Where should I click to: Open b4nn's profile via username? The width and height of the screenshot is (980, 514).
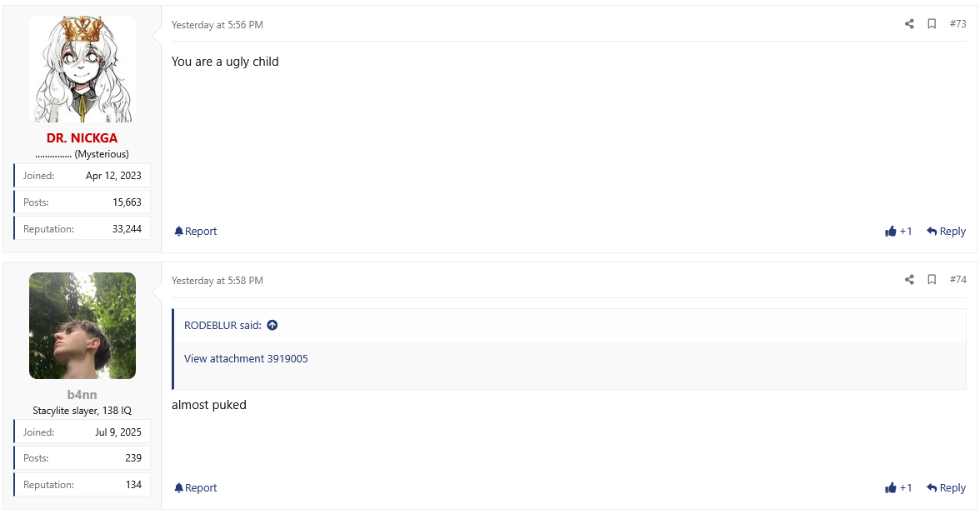[x=82, y=395]
